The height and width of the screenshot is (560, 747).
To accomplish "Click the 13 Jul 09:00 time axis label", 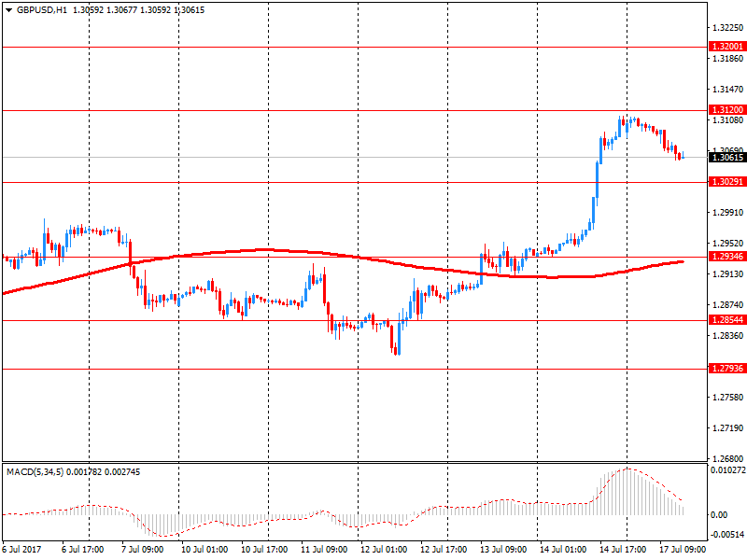I will coord(503,549).
